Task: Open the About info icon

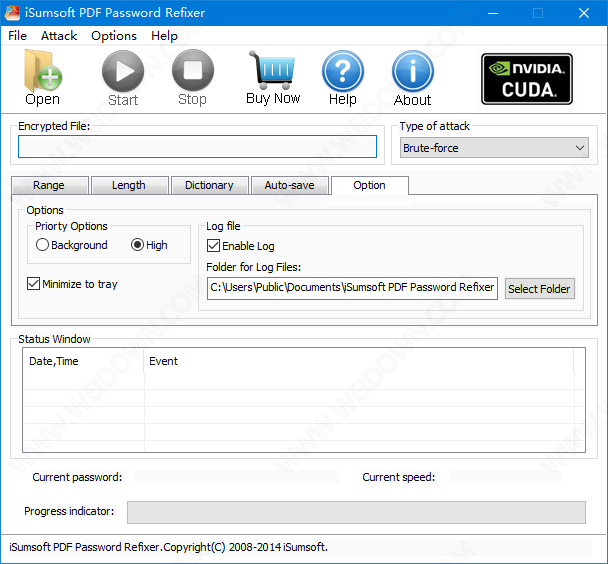Action: pos(412,72)
